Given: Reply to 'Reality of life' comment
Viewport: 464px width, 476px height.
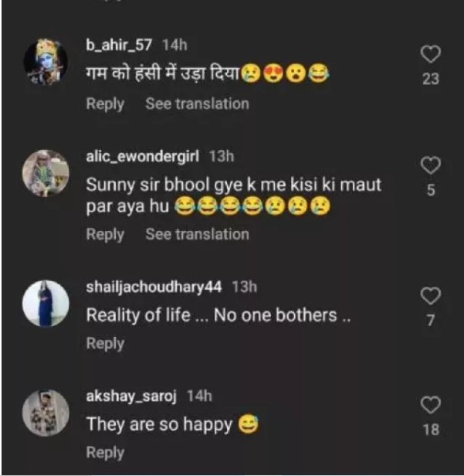Looking at the screenshot, I should [105, 343].
